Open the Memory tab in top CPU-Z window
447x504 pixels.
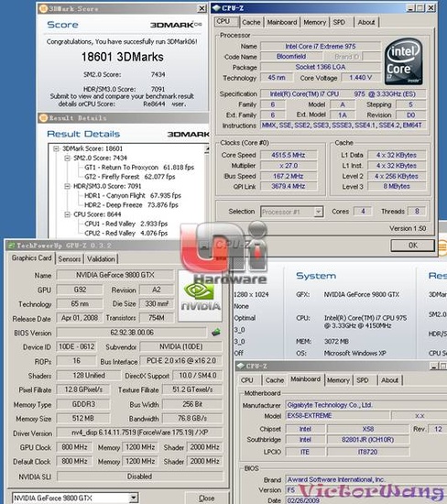click(x=314, y=22)
